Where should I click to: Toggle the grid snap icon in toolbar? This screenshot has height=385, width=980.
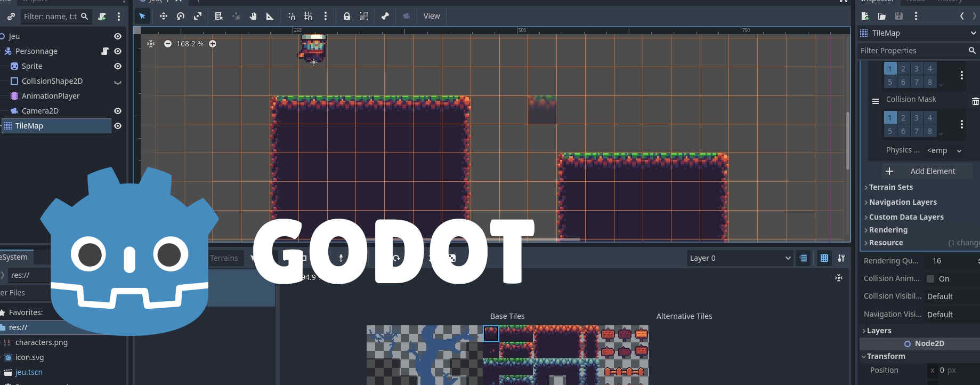(x=309, y=16)
